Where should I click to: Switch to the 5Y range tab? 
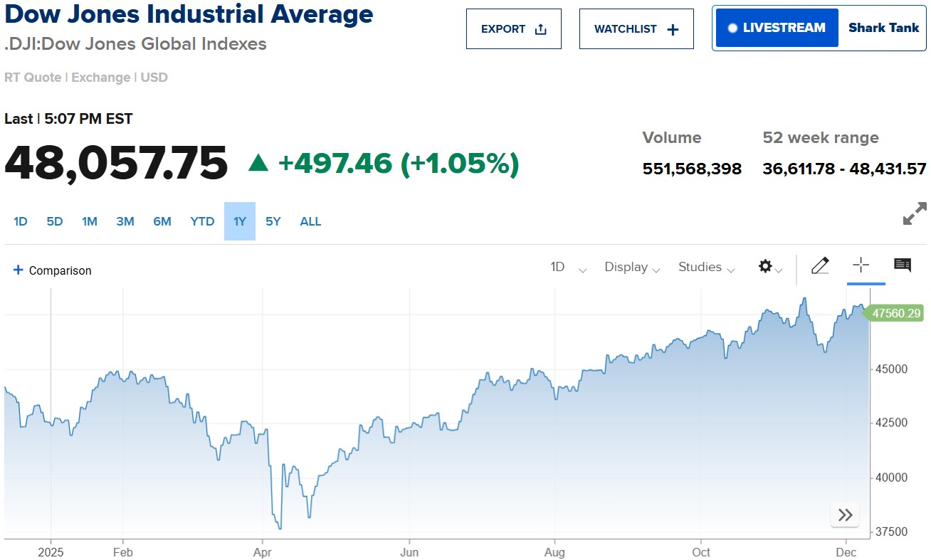pos(273,221)
